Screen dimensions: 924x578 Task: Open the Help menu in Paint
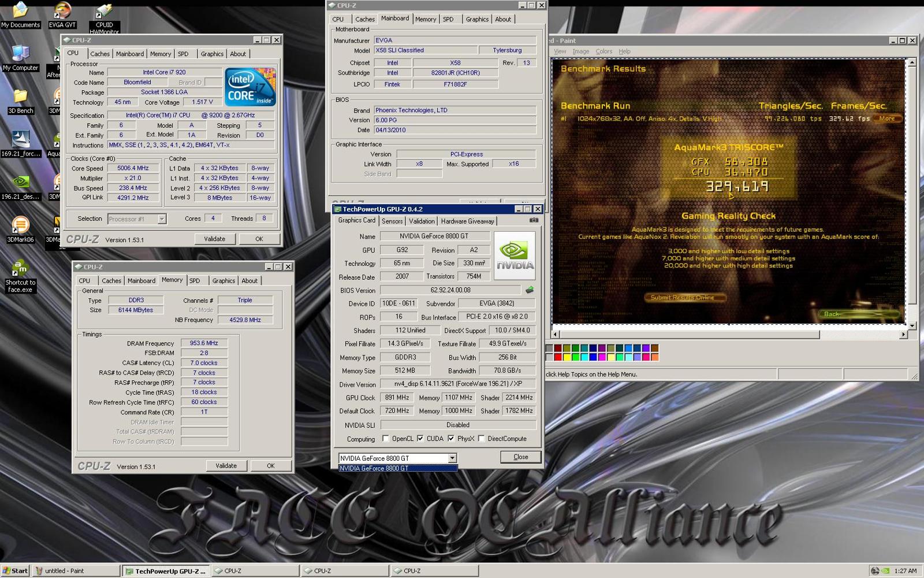click(x=624, y=51)
